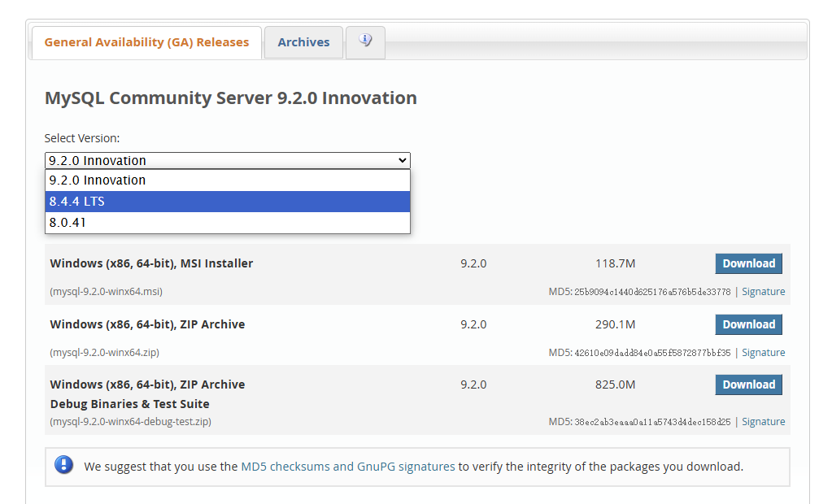Open Signature link for debug-test.zip
The width and height of the screenshot is (832, 504).
tap(763, 422)
